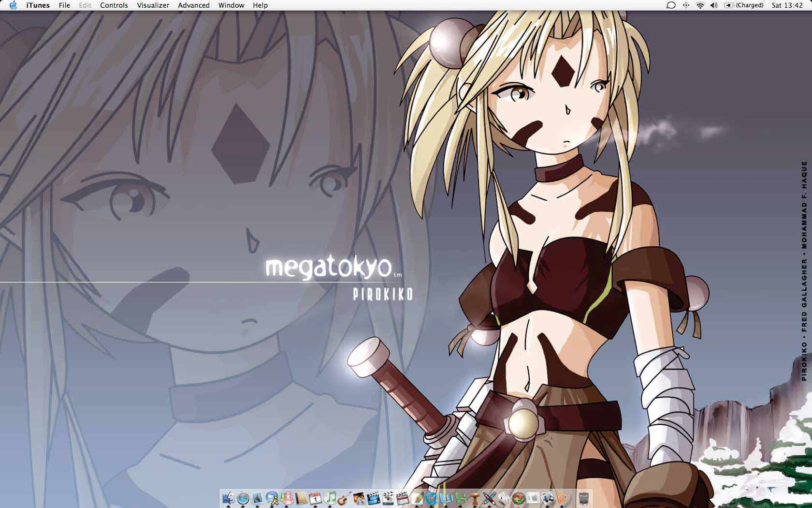Open the red and green arrows icon

click(518, 498)
